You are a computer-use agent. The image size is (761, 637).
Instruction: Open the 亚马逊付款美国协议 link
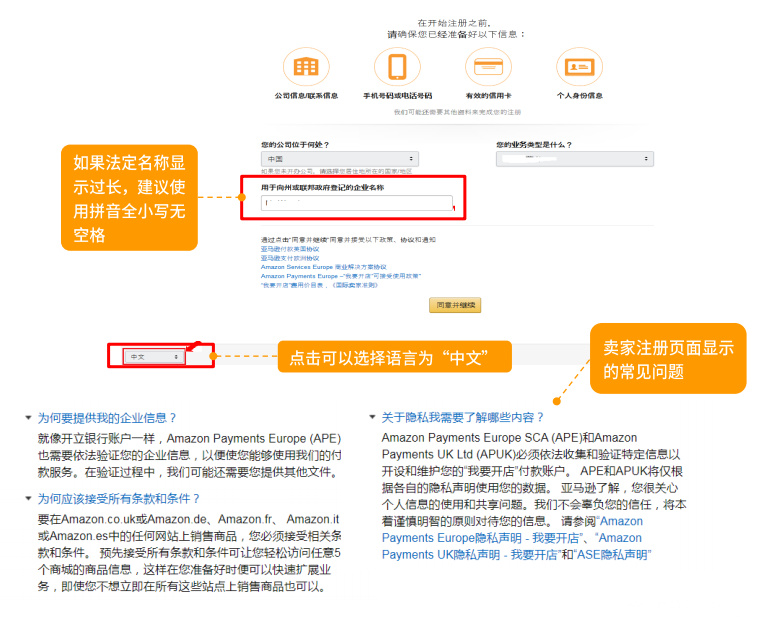point(290,249)
